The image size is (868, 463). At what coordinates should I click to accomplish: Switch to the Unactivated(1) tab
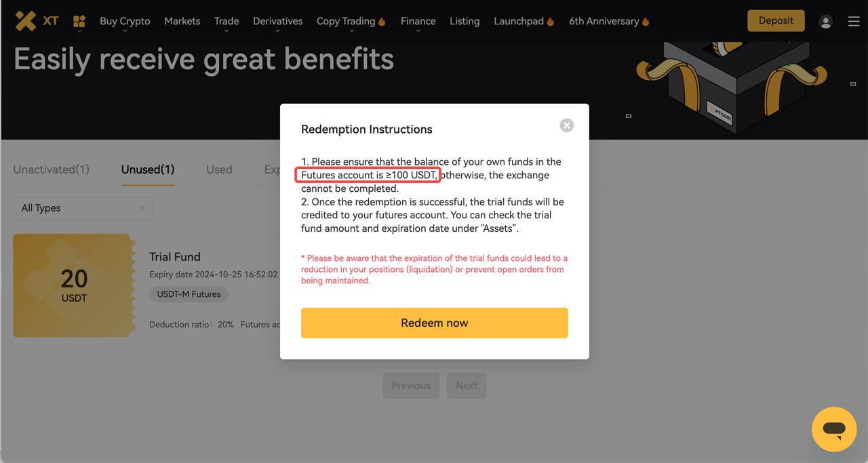(x=52, y=169)
